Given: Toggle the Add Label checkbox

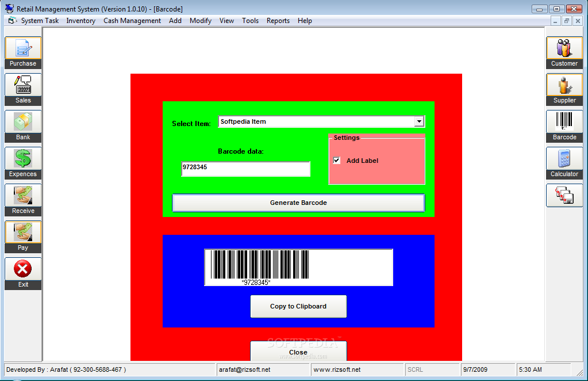Looking at the screenshot, I should pos(337,160).
